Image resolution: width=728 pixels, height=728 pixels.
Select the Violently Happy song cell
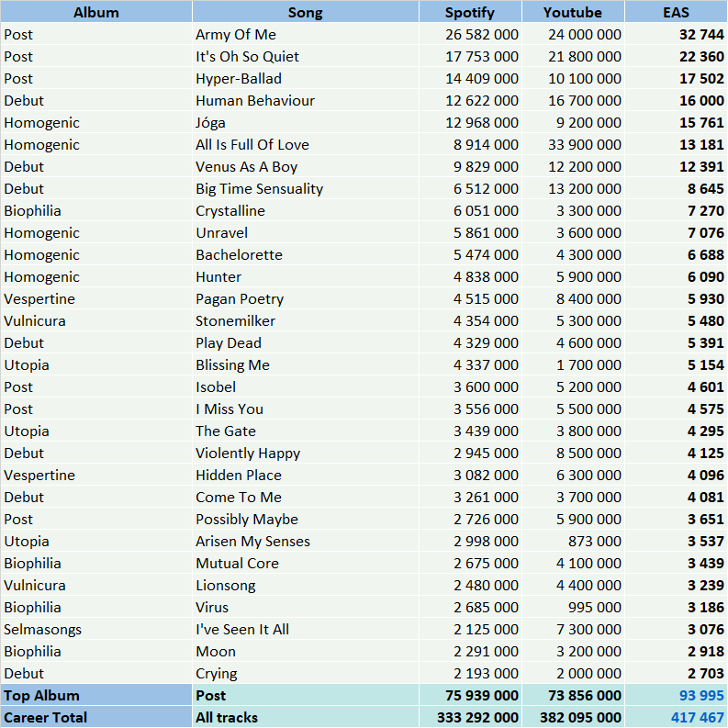tap(306, 454)
